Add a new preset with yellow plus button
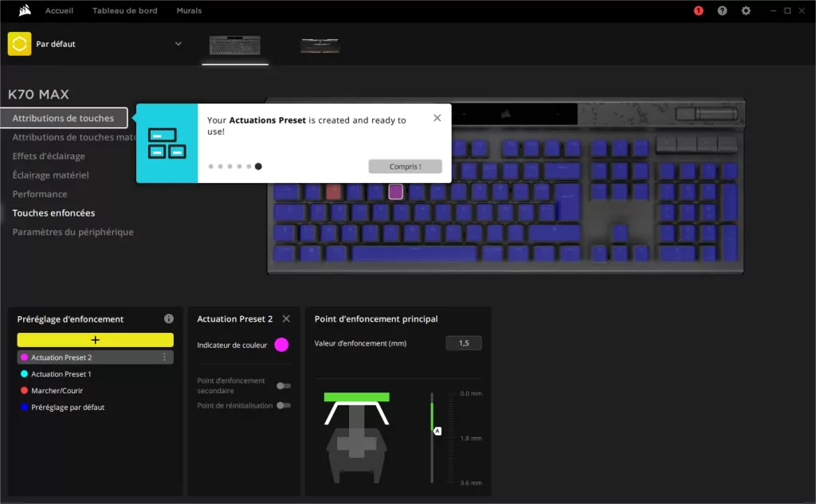 96,340
